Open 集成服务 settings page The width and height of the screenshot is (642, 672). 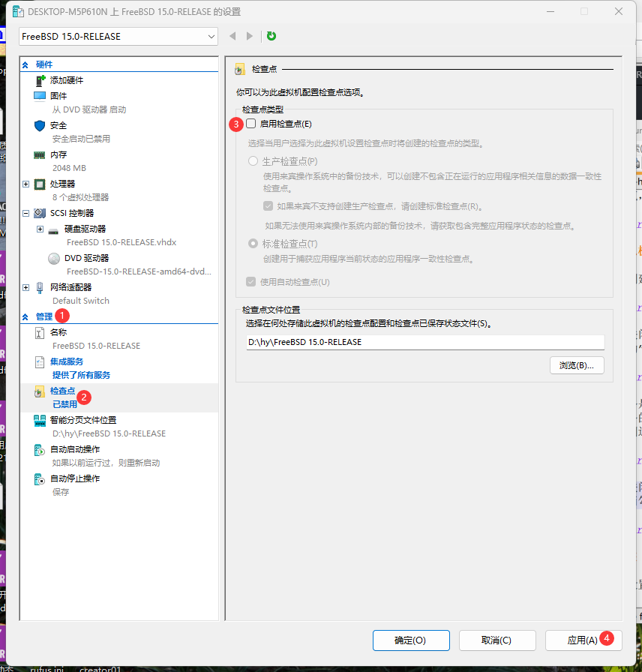67,361
